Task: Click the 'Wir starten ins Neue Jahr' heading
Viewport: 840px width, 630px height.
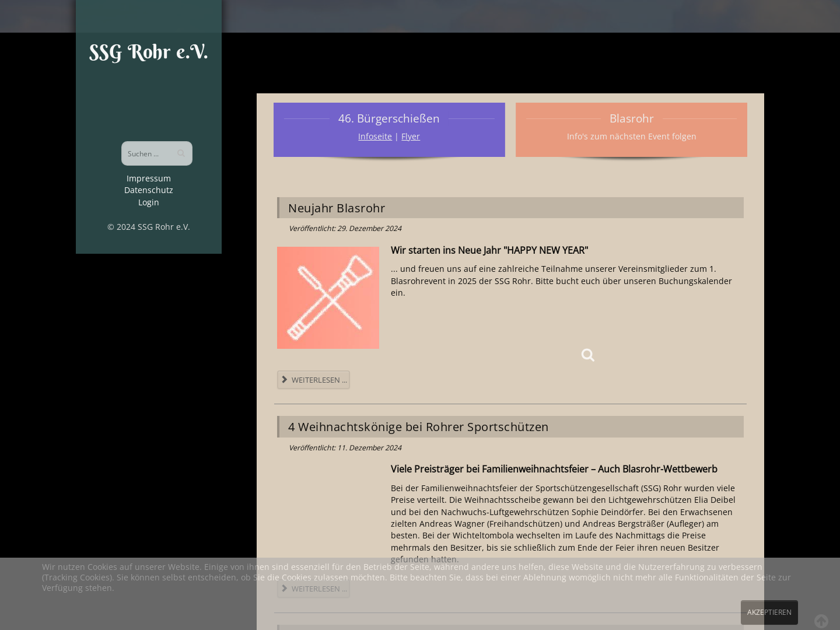Action: tap(489, 250)
